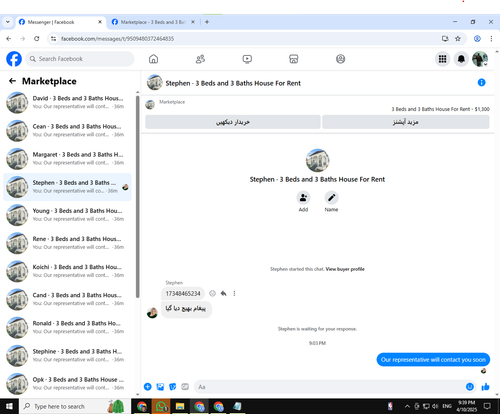Choose a sticker icon in composer

point(173,387)
